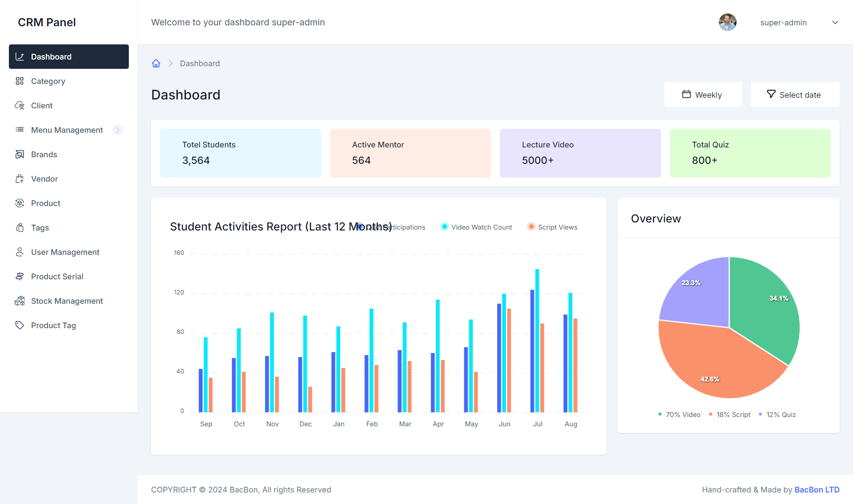Click the Lecture Video card
The width and height of the screenshot is (853, 504).
click(580, 153)
